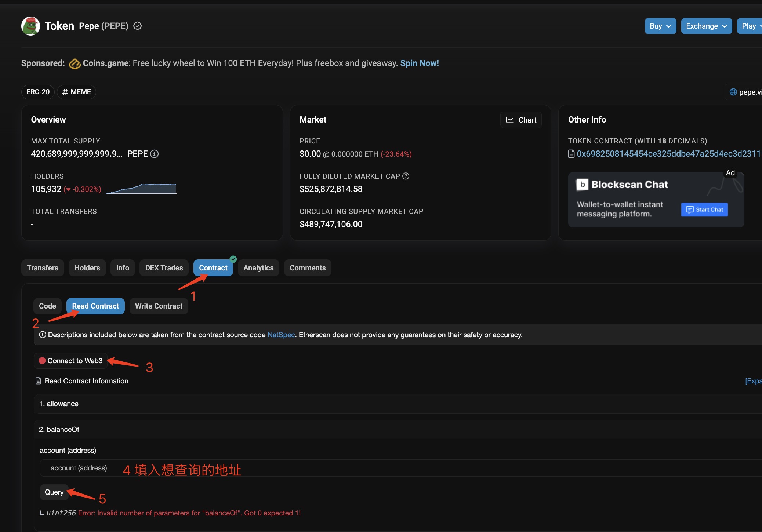
Task: Click help icon next to Fully Diluted Market Cap
Action: (406, 176)
